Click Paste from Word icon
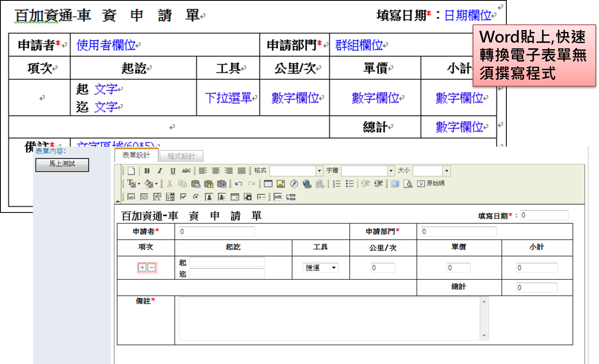 click(222, 184)
